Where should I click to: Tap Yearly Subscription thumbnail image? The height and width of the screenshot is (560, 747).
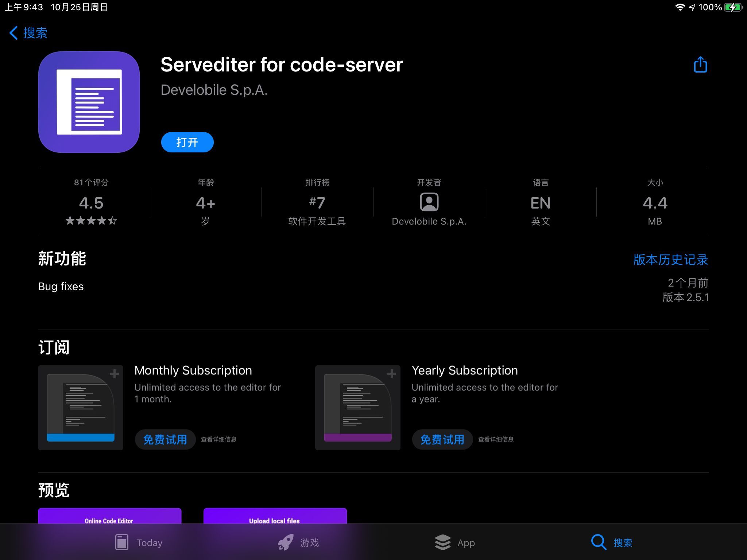pyautogui.click(x=358, y=408)
